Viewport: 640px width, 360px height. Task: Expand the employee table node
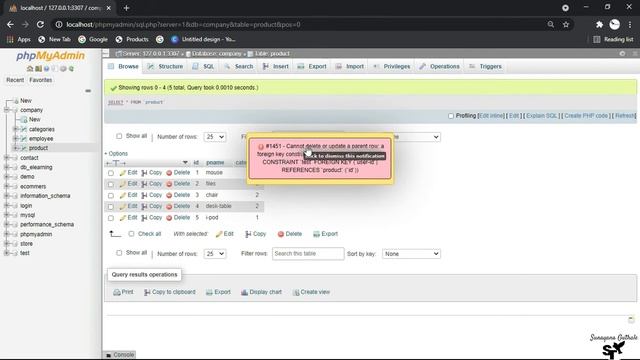pos(16,139)
